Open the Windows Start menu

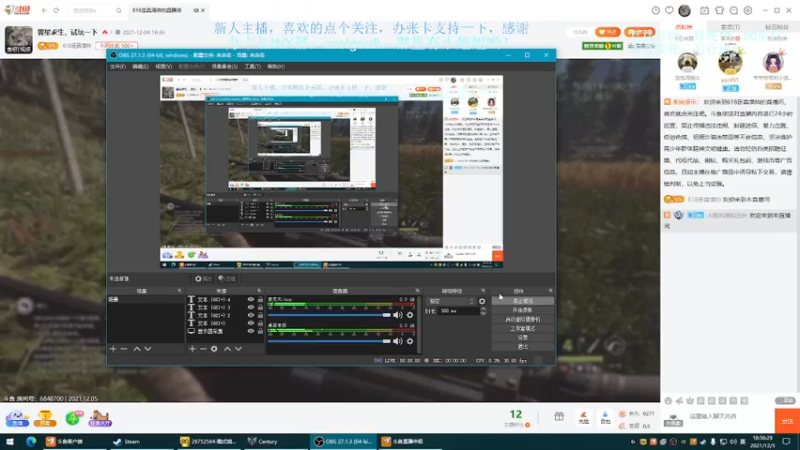tap(10, 441)
